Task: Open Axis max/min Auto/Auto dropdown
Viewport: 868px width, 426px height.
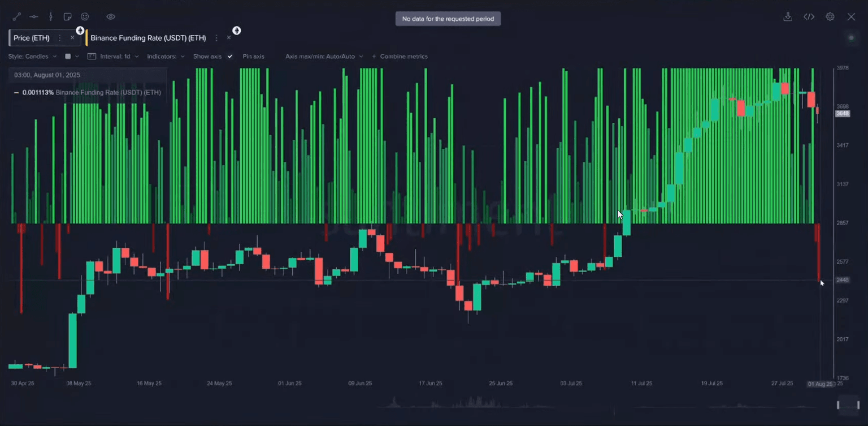Action: pyautogui.click(x=324, y=57)
